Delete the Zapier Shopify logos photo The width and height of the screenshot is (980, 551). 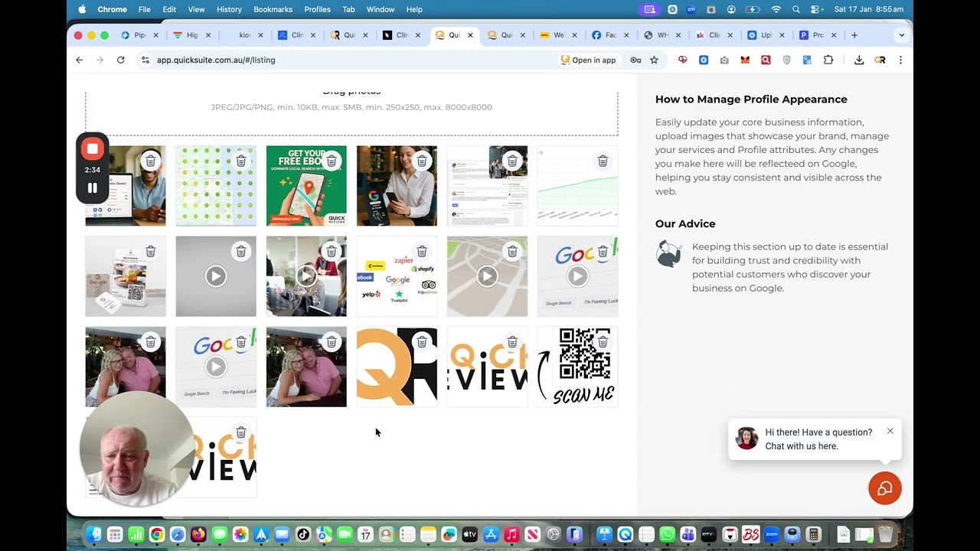(x=422, y=252)
